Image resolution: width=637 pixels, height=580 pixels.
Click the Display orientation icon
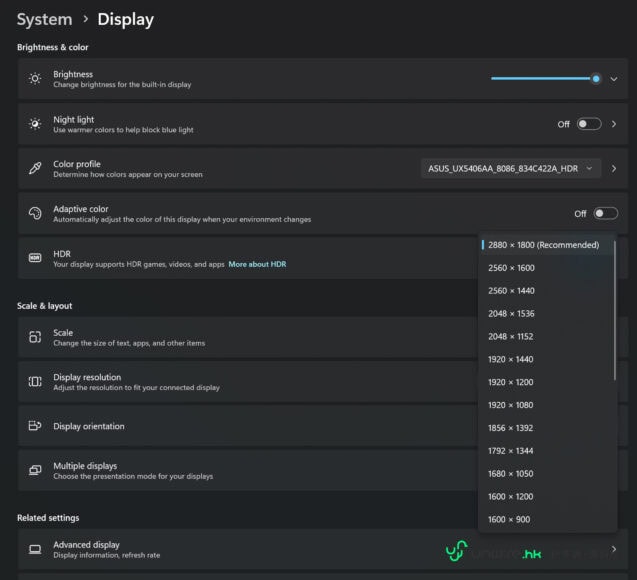[35, 426]
